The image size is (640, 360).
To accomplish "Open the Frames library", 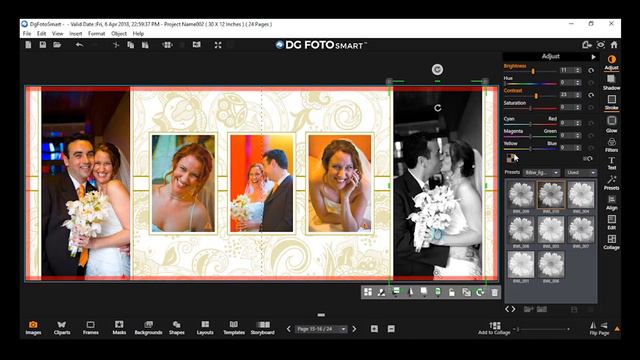I will click(91, 328).
